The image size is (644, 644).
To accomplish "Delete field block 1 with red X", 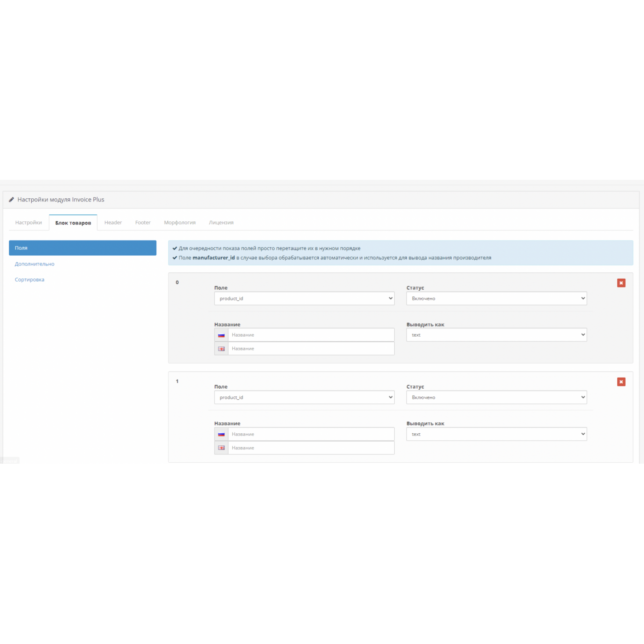I will click(x=621, y=382).
